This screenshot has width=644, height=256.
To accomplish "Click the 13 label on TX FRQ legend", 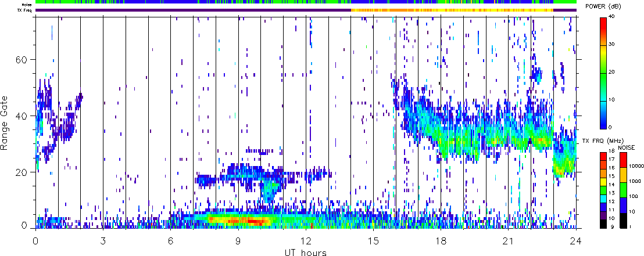I will tap(611, 193).
